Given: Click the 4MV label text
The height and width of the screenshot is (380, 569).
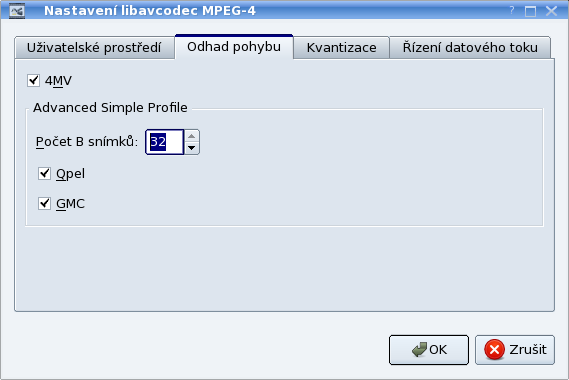Looking at the screenshot, I should (58, 81).
